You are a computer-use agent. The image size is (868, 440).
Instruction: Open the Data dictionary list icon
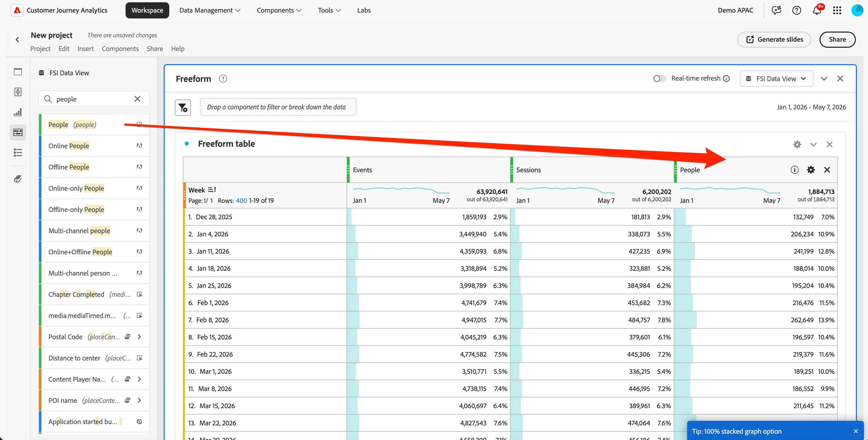(x=18, y=153)
